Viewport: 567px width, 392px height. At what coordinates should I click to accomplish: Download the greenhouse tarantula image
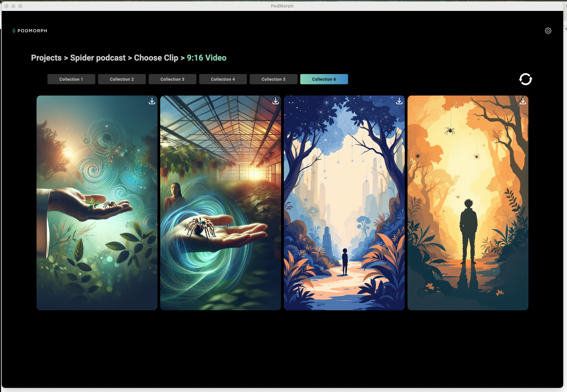pos(276,101)
